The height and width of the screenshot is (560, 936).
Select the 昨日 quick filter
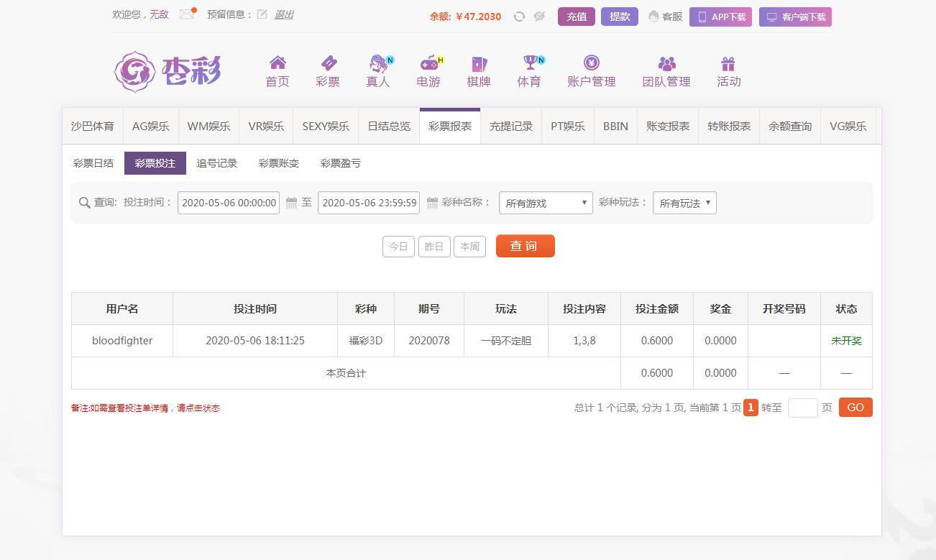434,247
